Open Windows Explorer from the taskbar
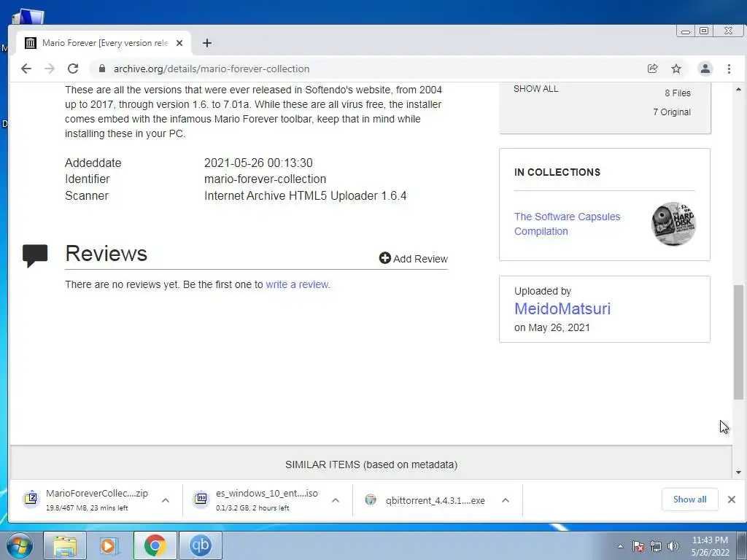 click(65, 545)
